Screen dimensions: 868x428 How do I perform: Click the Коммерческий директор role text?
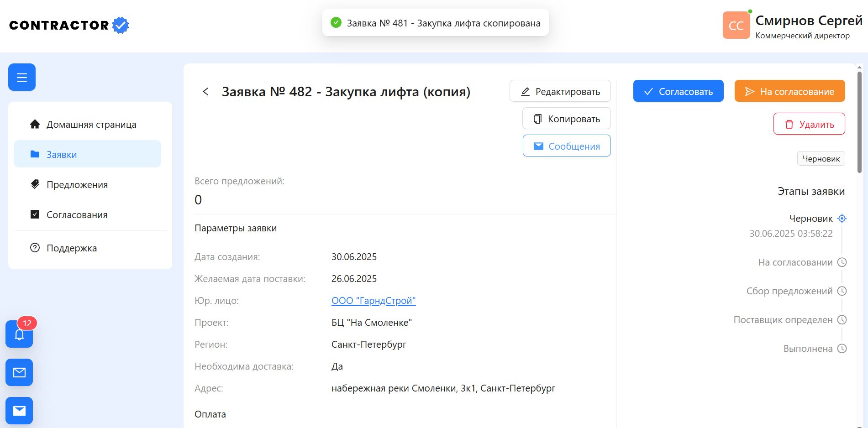pos(802,36)
